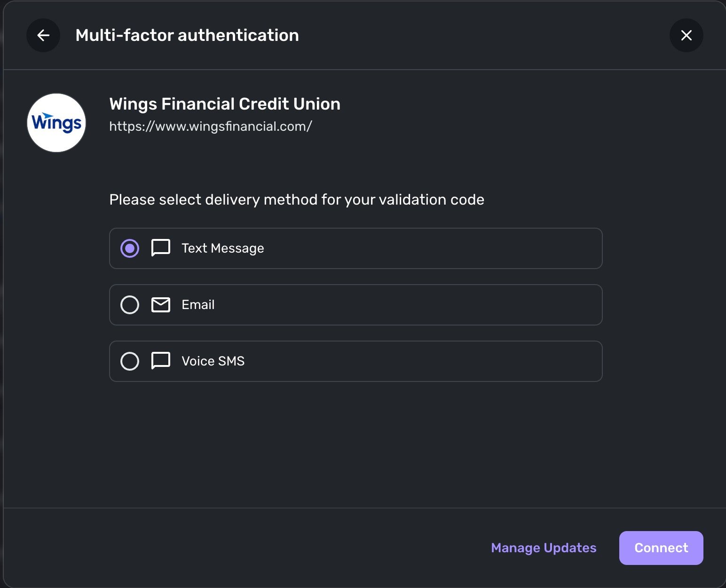
Task: Click the Wings Financial Credit Union name
Action: click(x=225, y=104)
